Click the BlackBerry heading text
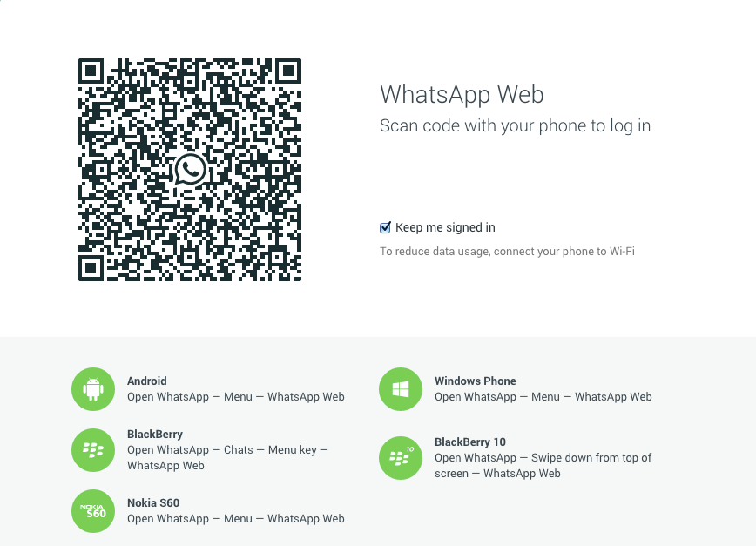The height and width of the screenshot is (546, 756). tap(155, 435)
